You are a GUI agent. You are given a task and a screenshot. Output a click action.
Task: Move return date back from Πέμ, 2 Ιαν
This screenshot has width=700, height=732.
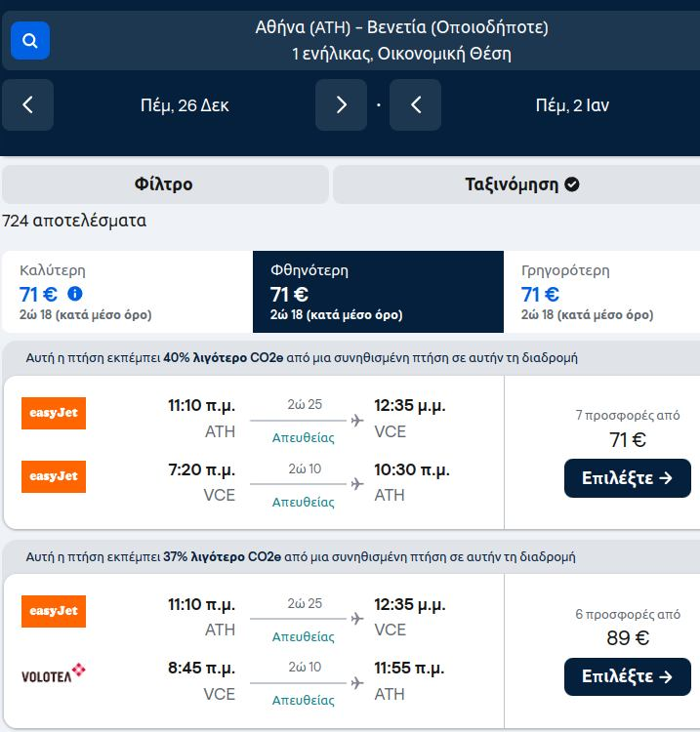[x=415, y=104]
